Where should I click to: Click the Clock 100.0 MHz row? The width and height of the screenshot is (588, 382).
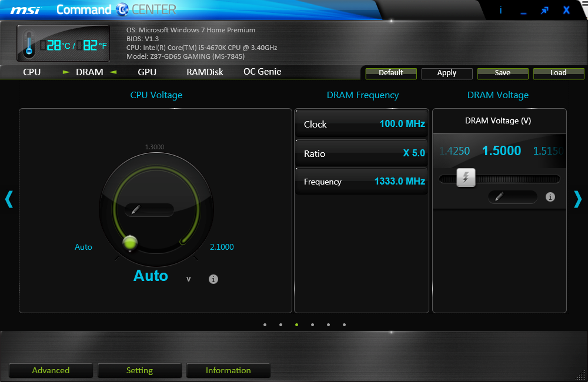coord(362,124)
